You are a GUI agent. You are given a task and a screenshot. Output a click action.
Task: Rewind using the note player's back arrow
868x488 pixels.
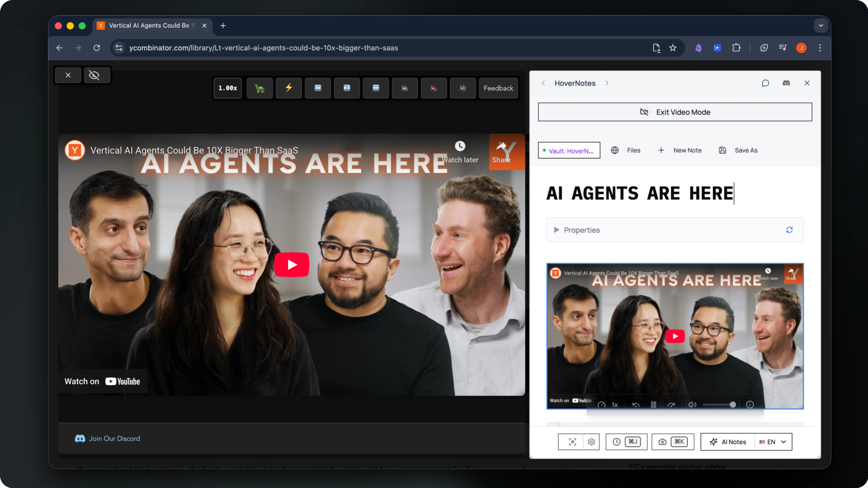click(x=636, y=404)
